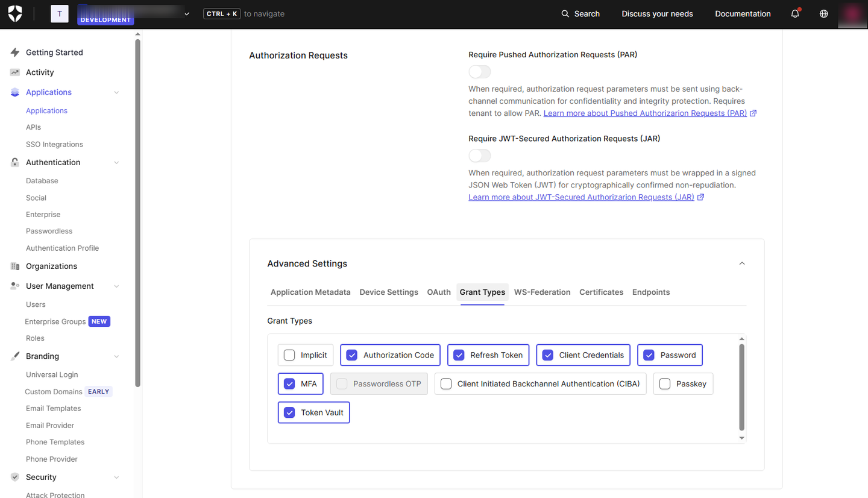Open Database under Authentication
This screenshot has width=868, height=498.
coord(42,181)
